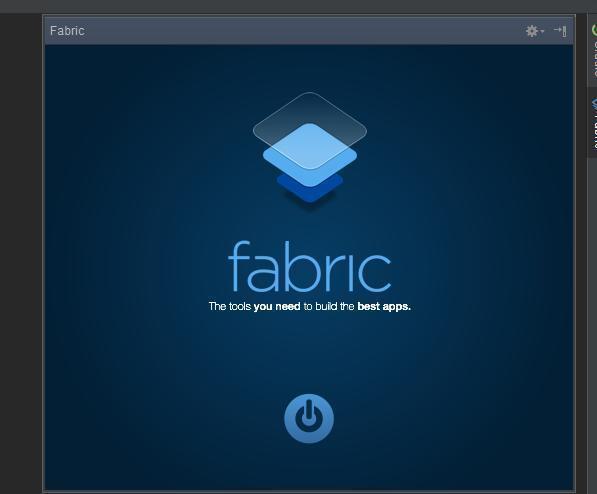The width and height of the screenshot is (597, 494).
Task: Click "The tools" at start of tagline
Action: click(x=230, y=306)
